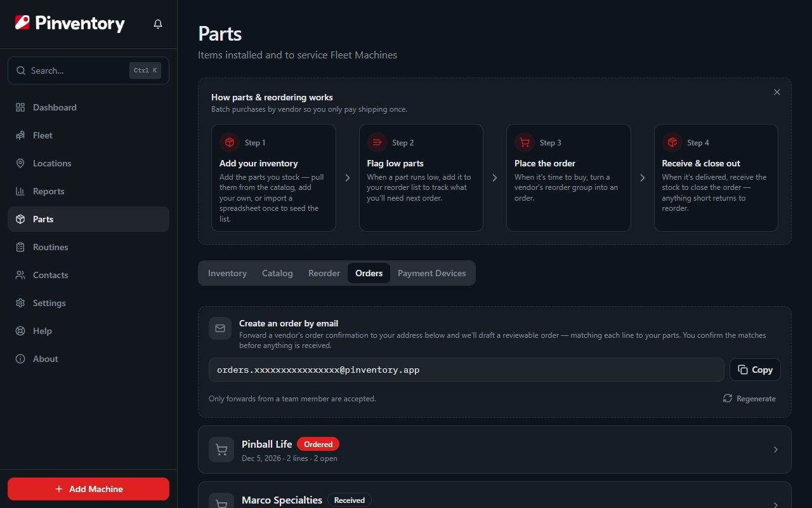Screen dimensions: 812x508
Task: Click the Fleet sidebar icon
Action: coord(20,135)
